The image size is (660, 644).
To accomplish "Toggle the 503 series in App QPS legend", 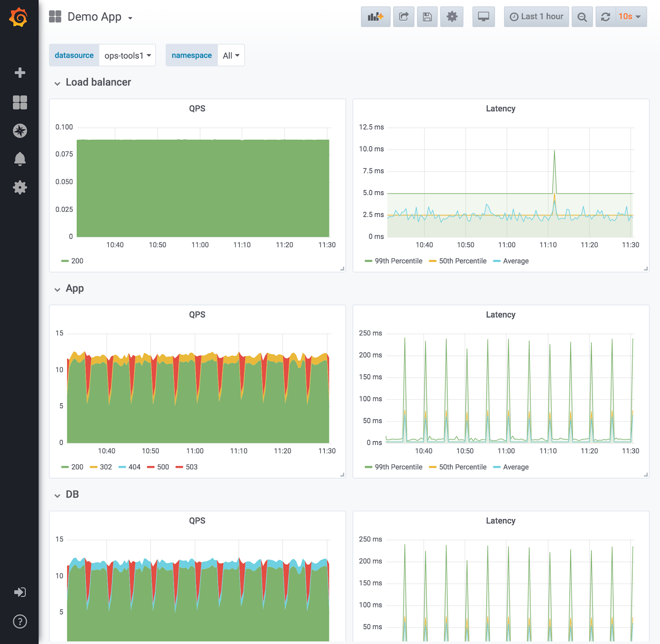I will click(x=191, y=467).
